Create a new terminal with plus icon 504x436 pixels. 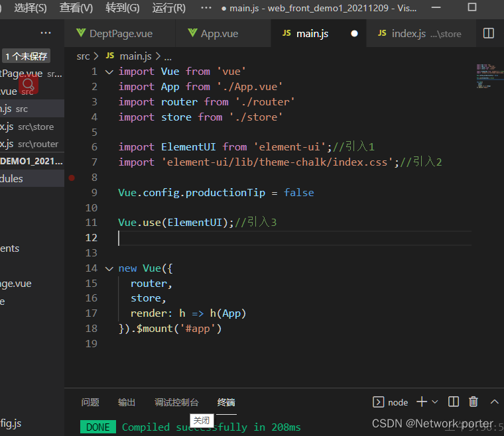(x=421, y=402)
